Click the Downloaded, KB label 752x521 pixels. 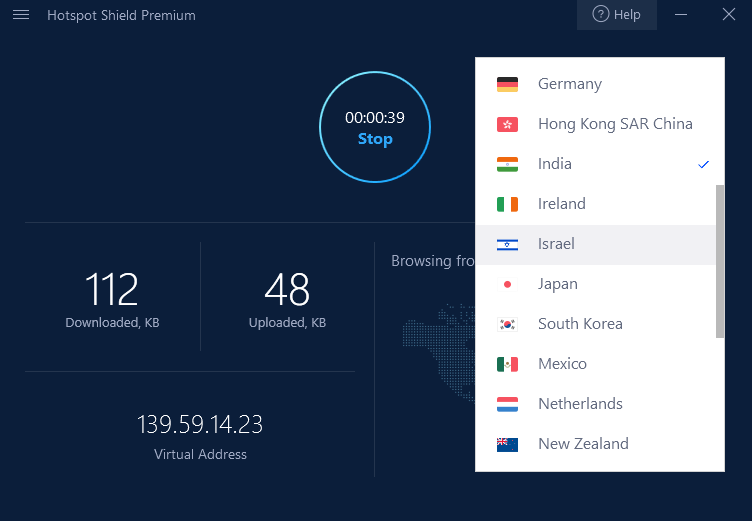112,323
